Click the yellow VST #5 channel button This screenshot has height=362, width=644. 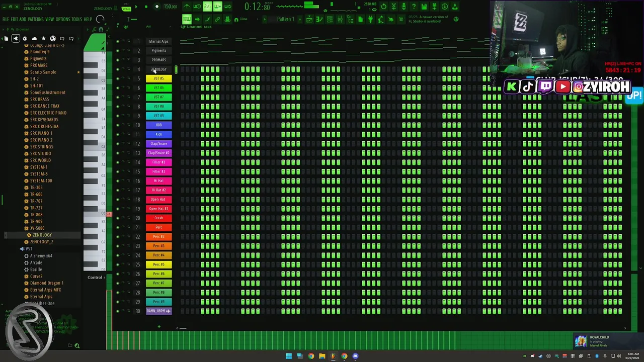point(158,78)
